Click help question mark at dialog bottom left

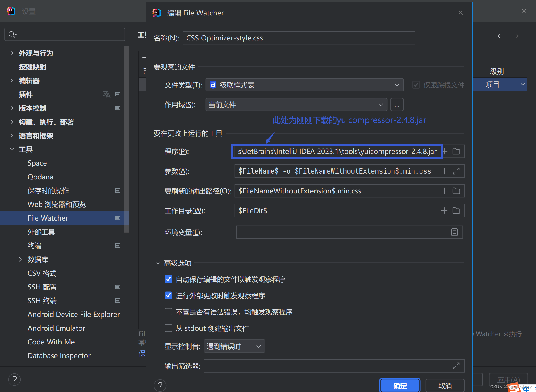[160, 385]
